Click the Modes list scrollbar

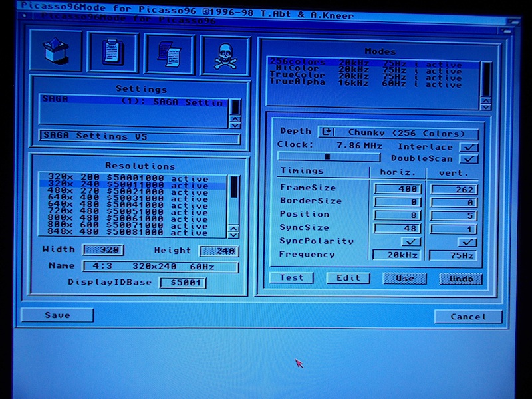(486, 79)
